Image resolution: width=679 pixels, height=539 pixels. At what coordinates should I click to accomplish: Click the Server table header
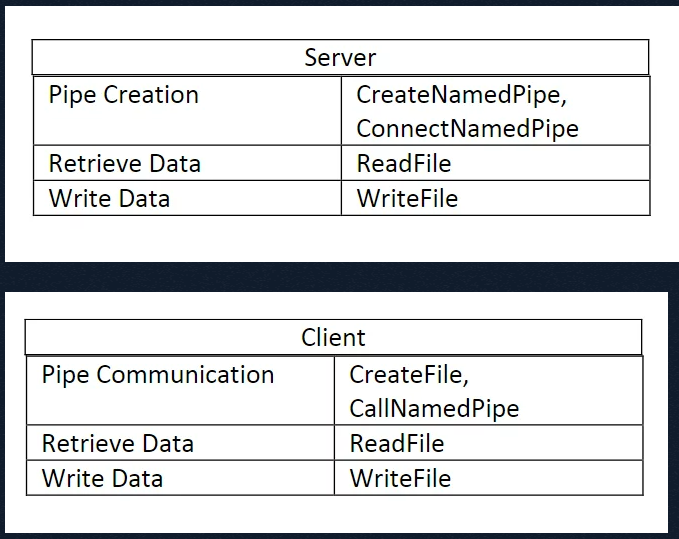[x=340, y=57]
